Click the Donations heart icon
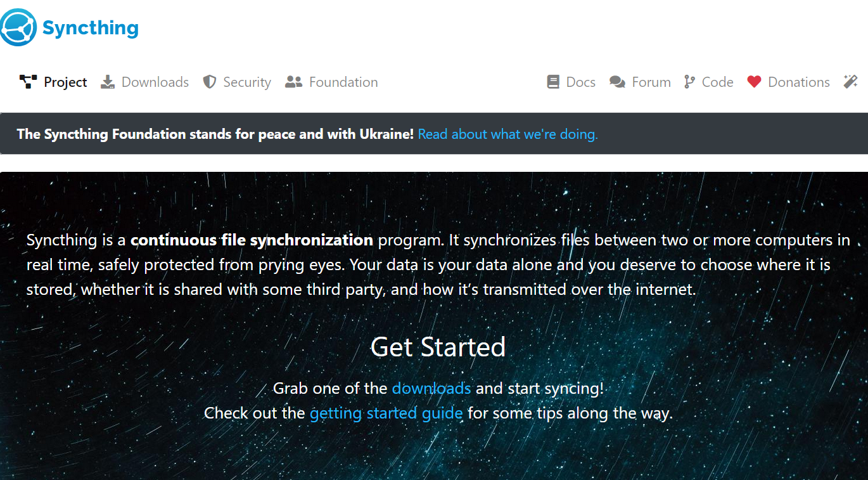 coord(754,82)
